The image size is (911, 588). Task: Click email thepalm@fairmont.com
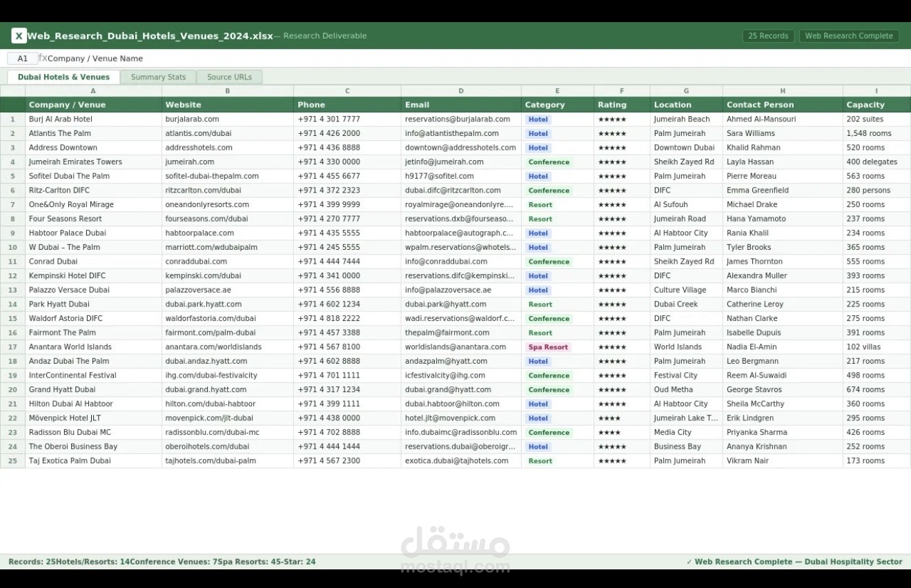461,333
